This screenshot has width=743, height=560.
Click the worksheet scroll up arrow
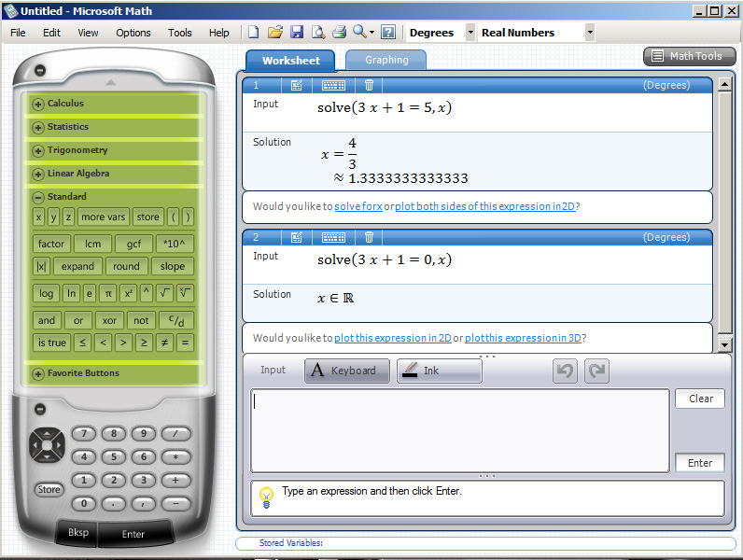click(x=724, y=85)
